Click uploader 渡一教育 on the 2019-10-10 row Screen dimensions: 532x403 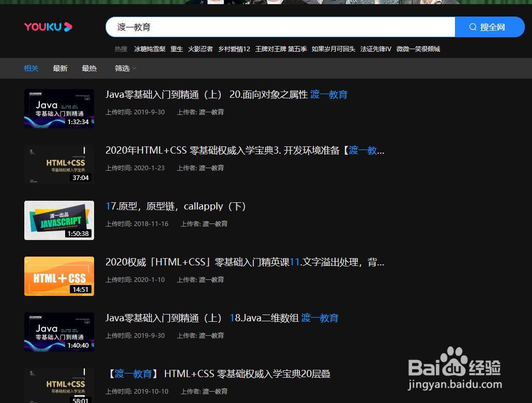pyautogui.click(x=215, y=392)
